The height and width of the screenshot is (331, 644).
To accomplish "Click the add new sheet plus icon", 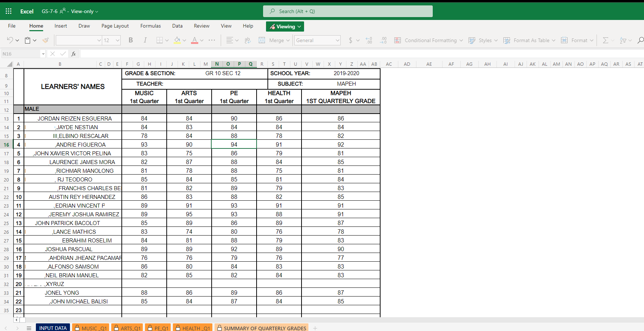I will [x=315, y=328].
